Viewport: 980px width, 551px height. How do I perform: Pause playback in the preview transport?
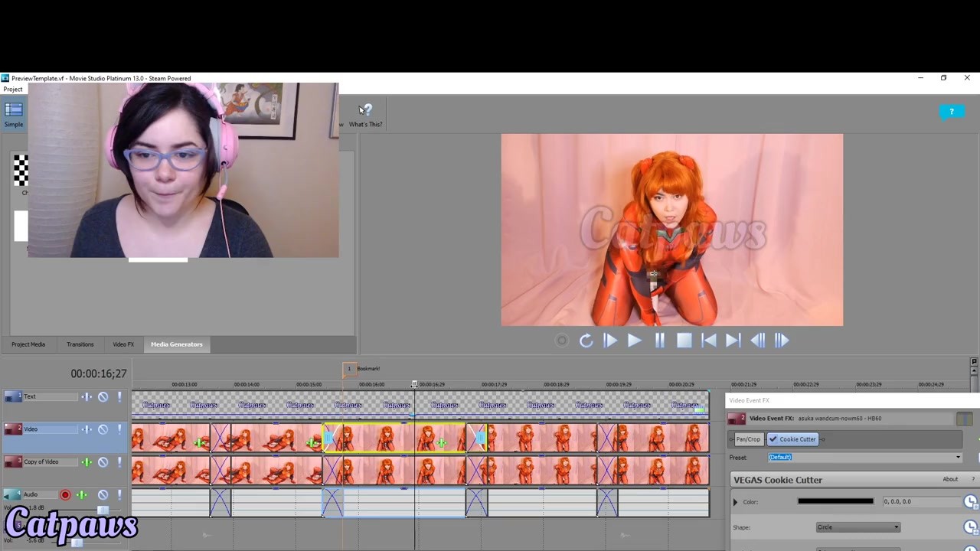[x=659, y=341]
